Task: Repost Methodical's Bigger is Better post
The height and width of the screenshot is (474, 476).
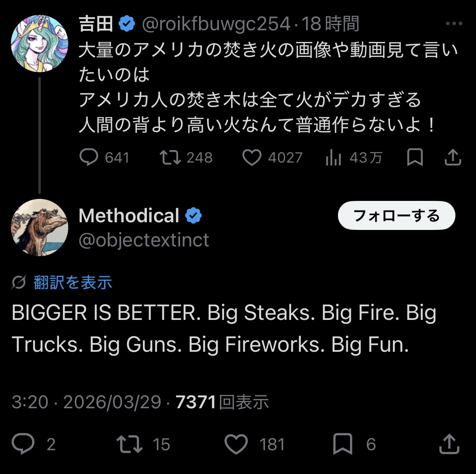Action: click(129, 444)
